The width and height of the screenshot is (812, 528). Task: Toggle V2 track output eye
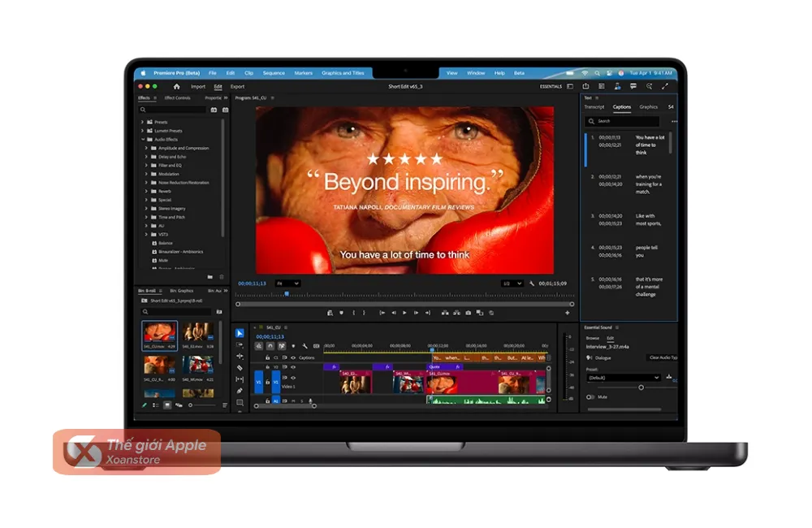(x=293, y=367)
